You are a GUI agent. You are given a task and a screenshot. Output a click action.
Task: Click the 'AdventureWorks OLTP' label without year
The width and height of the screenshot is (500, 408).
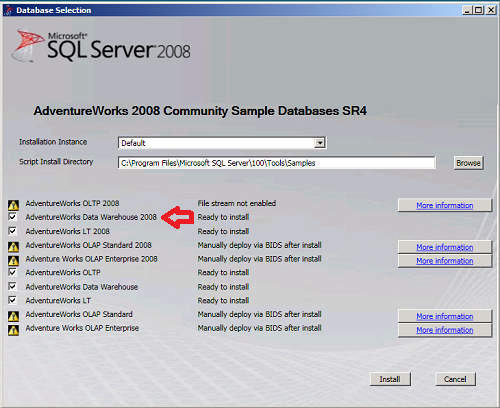63,272
